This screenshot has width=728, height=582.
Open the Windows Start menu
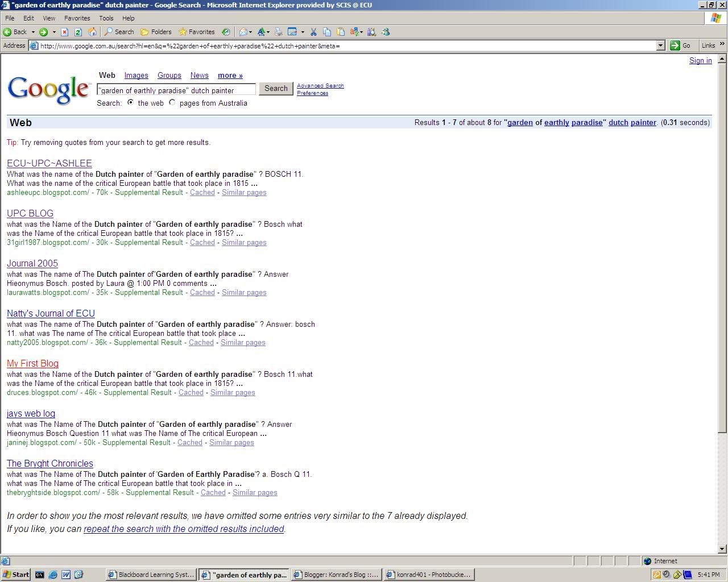click(x=16, y=575)
